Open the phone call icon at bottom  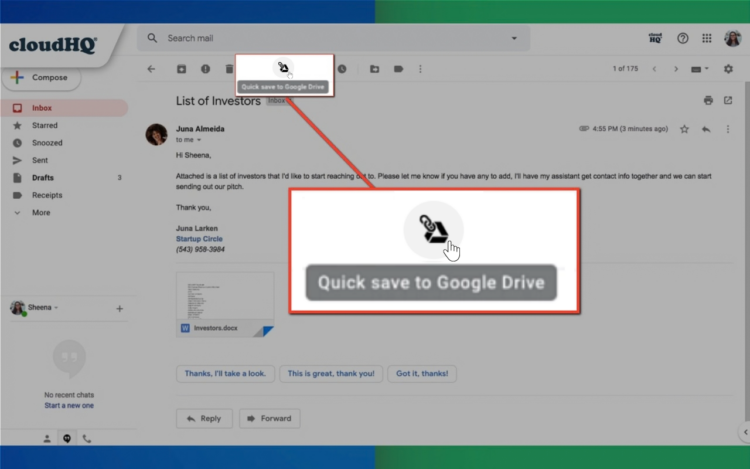coord(87,438)
